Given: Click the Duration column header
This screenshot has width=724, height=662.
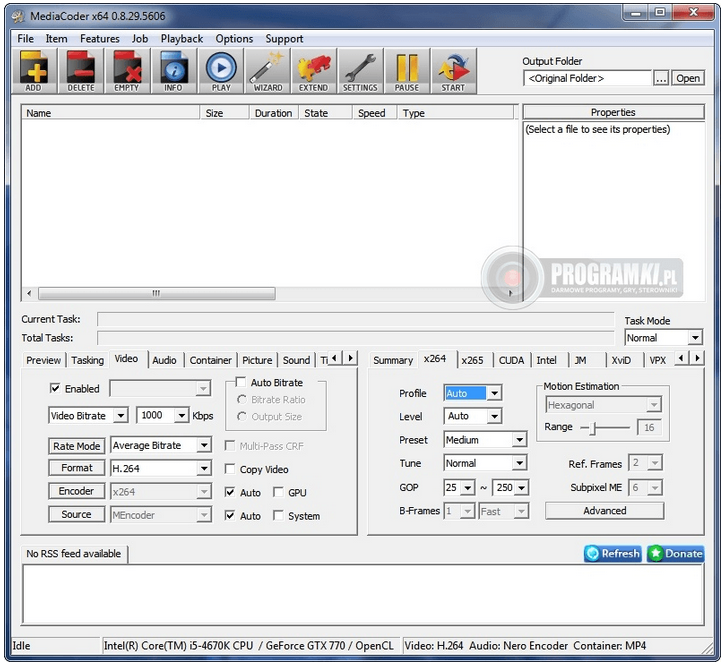Looking at the screenshot, I should [273, 113].
